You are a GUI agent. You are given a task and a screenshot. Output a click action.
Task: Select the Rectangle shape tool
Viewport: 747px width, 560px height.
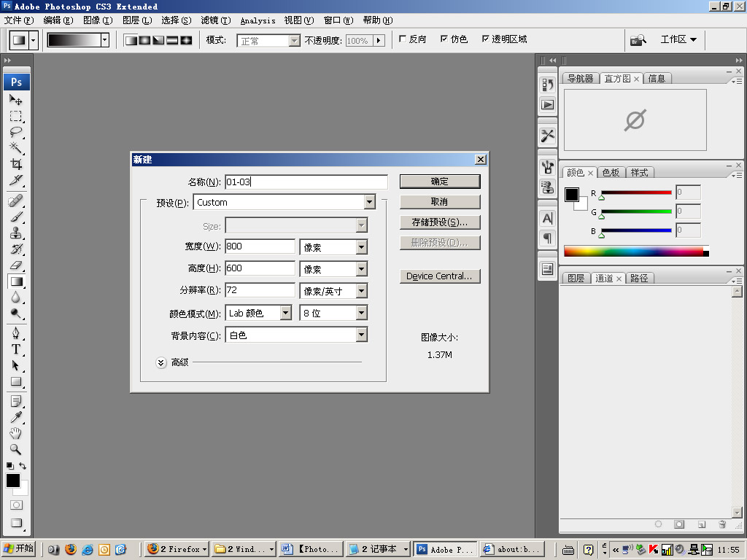(16, 382)
